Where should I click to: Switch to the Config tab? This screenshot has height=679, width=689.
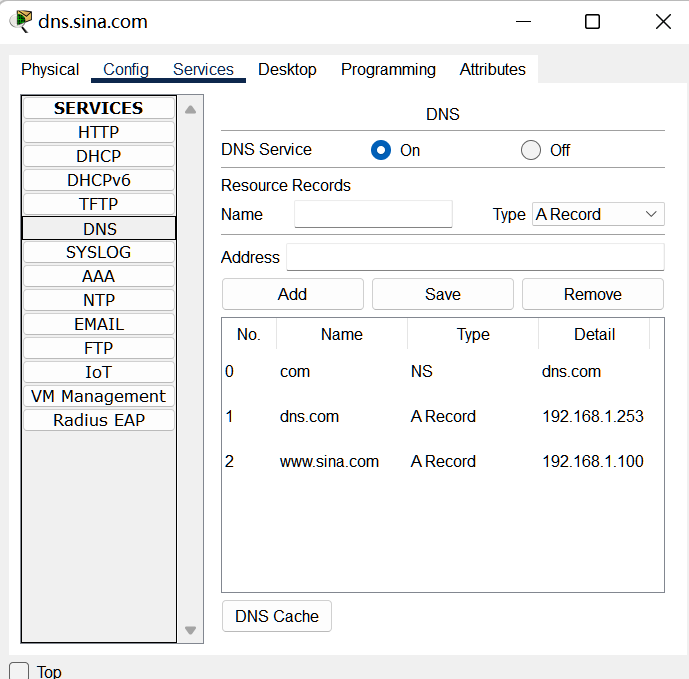point(126,69)
